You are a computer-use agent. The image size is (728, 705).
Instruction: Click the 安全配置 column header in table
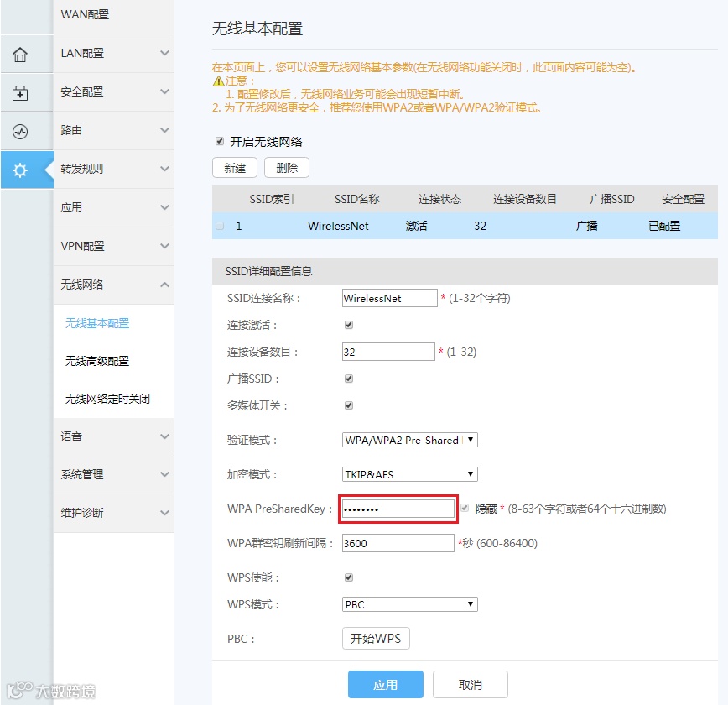[683, 200]
